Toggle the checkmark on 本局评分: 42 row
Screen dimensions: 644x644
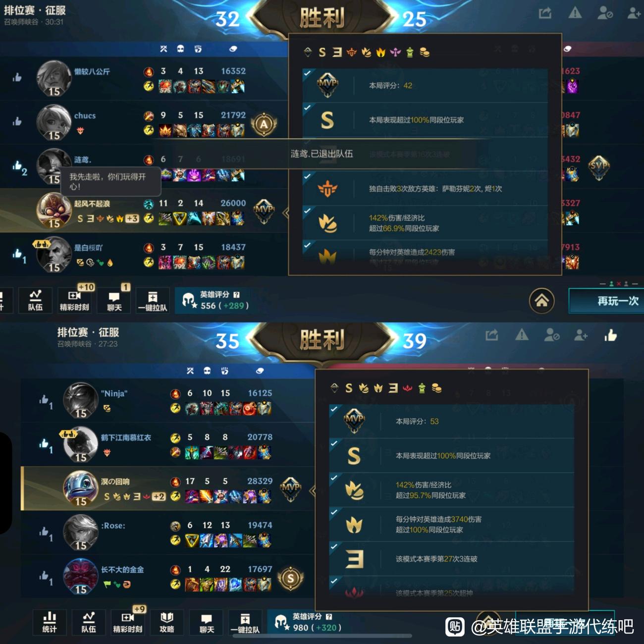307,73
